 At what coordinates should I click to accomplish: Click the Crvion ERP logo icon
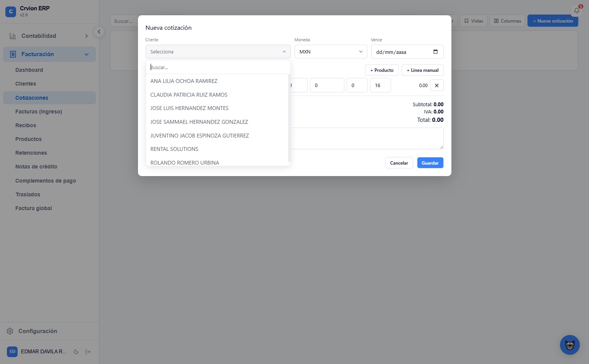click(11, 11)
